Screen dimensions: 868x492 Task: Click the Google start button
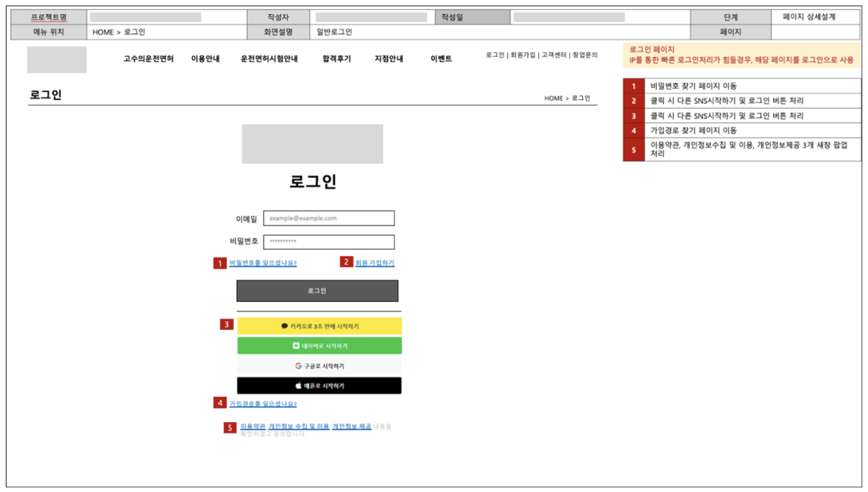(x=319, y=366)
